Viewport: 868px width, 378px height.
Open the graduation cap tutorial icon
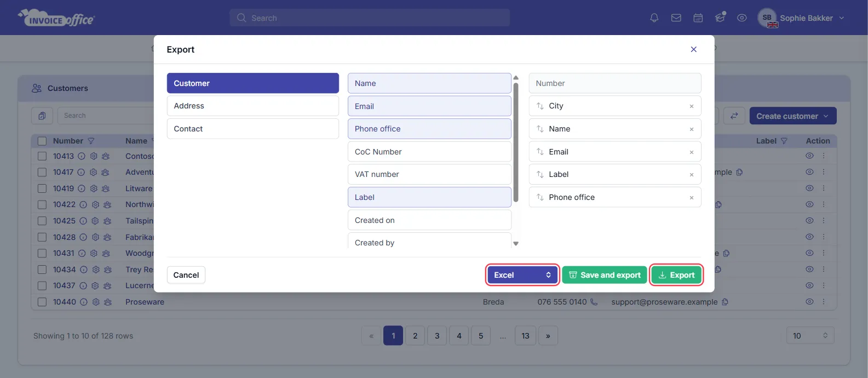click(x=720, y=18)
